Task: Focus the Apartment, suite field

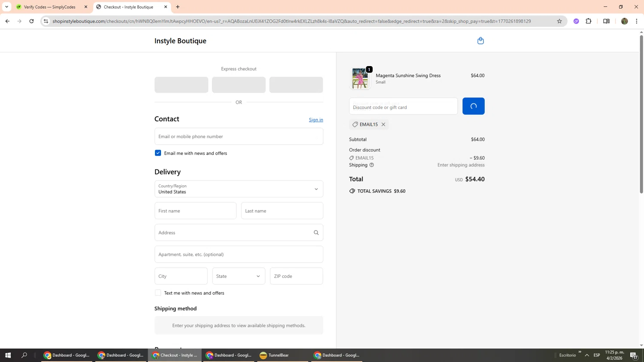Action: pyautogui.click(x=239, y=254)
